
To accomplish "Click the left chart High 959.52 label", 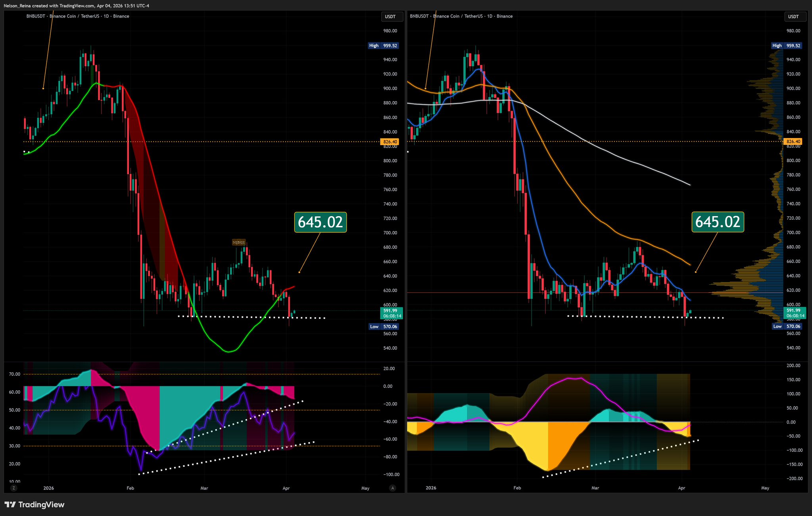I will point(383,46).
